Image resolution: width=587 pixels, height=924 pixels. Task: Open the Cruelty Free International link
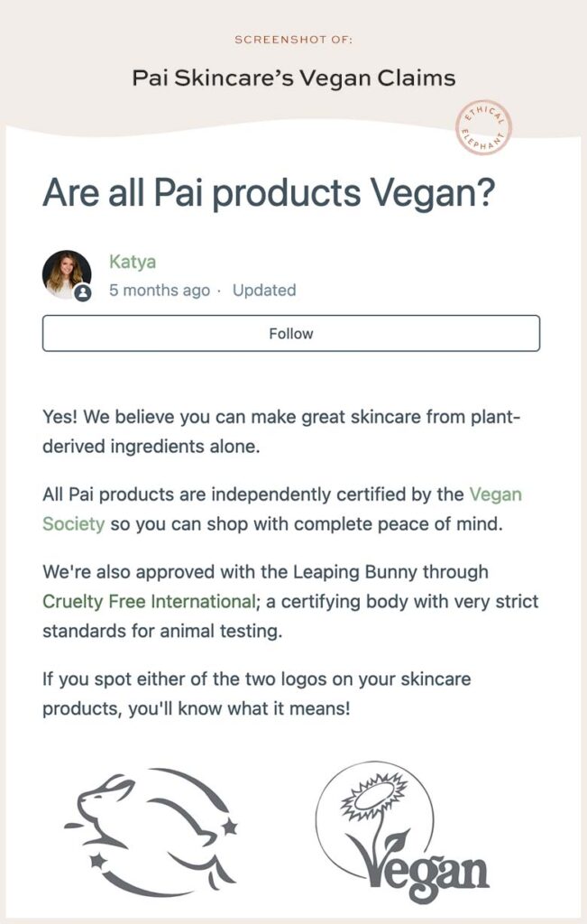149,602
